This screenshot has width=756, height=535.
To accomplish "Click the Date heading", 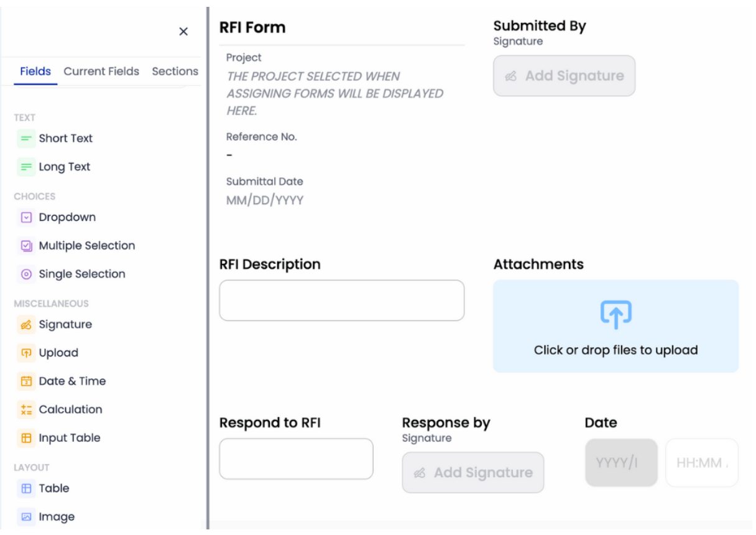I will (x=601, y=423).
